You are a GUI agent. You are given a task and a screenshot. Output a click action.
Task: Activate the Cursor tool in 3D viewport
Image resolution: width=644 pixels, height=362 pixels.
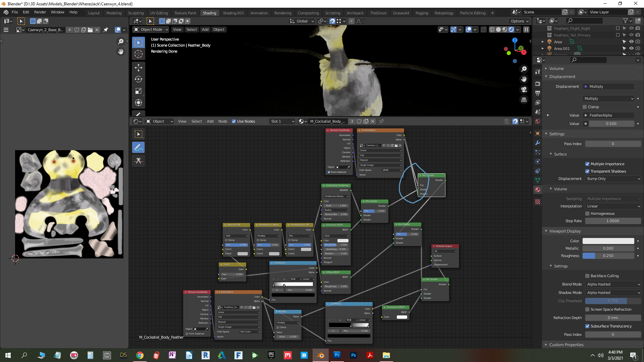[138, 54]
